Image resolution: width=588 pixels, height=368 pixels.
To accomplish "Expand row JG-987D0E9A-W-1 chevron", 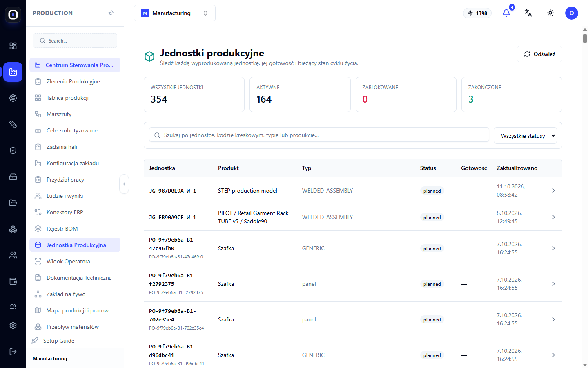I will 554,191.
